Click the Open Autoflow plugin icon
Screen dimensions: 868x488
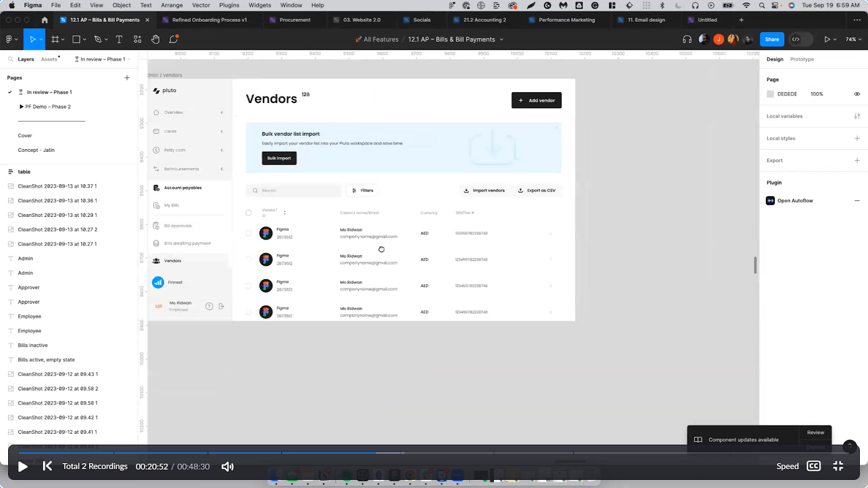click(770, 201)
